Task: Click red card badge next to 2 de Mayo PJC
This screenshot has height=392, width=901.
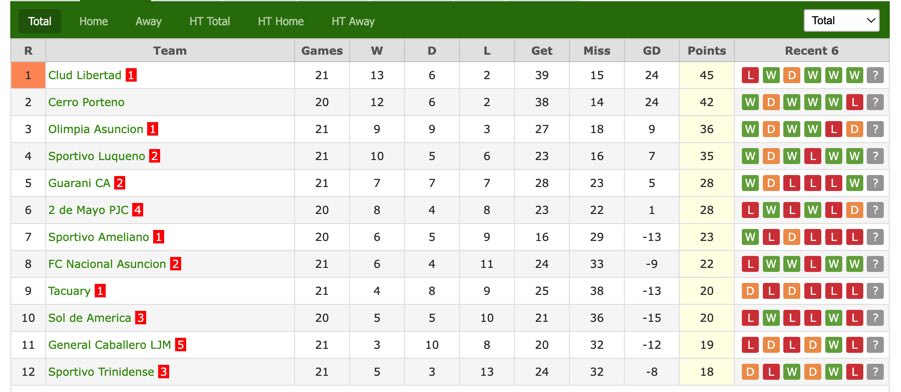Action: [x=137, y=210]
